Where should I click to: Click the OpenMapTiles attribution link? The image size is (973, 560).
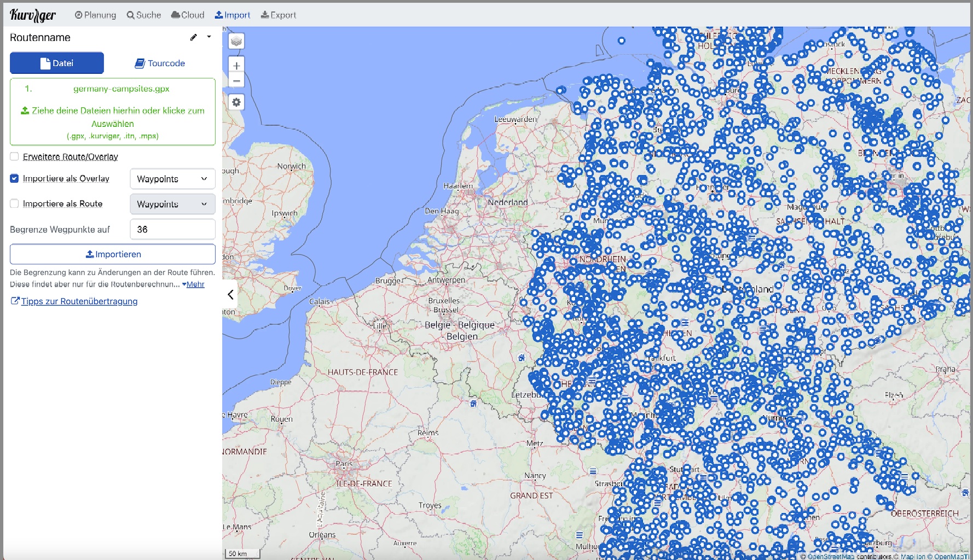click(x=951, y=557)
